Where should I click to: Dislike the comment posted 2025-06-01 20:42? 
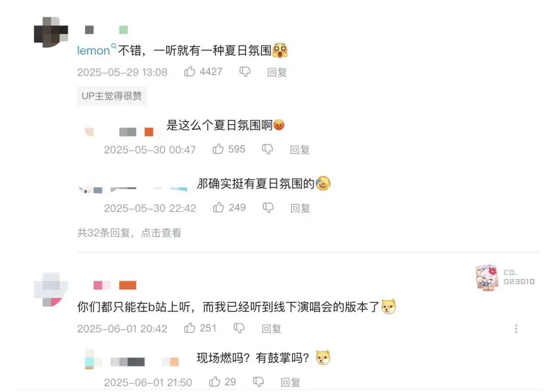click(239, 328)
